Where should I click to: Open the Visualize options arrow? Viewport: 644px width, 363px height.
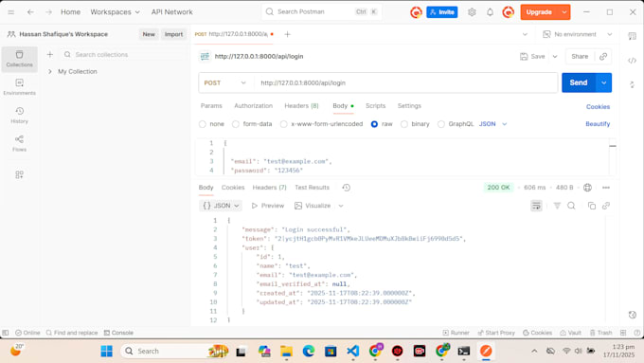[341, 206]
